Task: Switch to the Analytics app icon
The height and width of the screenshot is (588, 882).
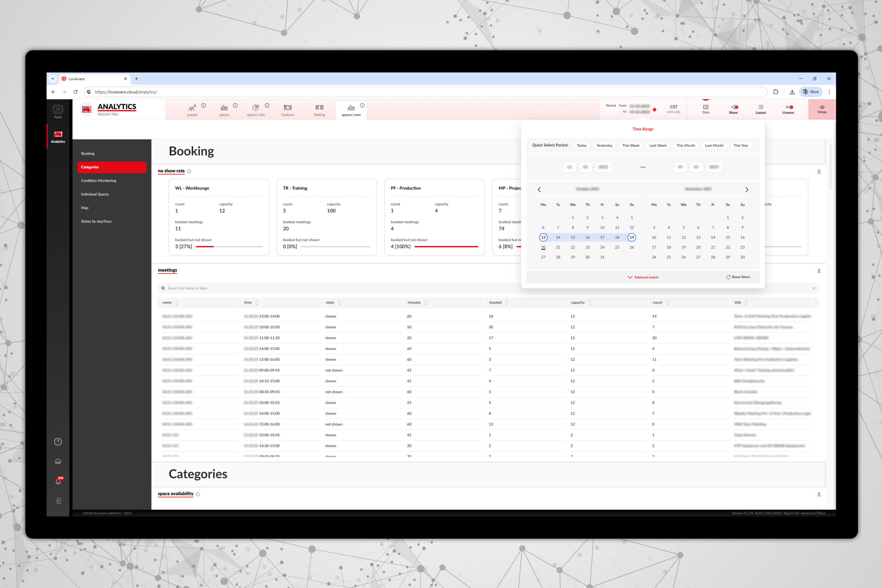Action: [x=58, y=136]
